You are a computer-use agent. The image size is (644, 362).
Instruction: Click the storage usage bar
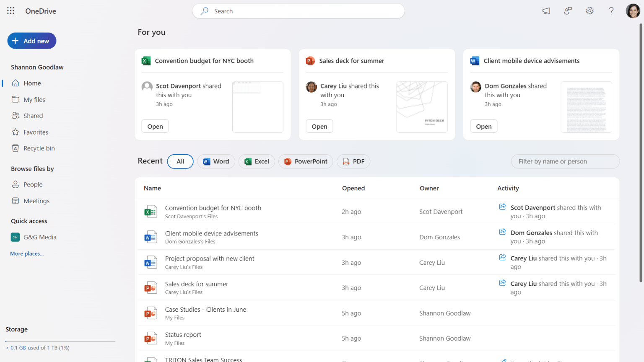point(60,340)
